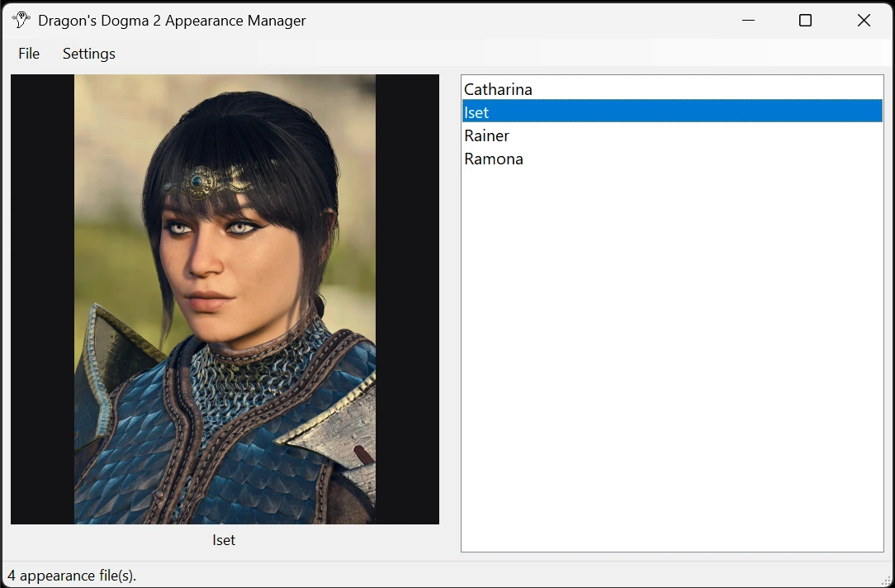The height and width of the screenshot is (588, 895).
Task: Click the Iset character portrait preview
Action: 225,299
